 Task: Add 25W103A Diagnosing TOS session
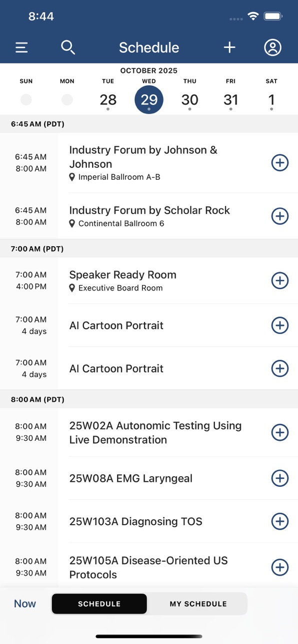point(279,522)
